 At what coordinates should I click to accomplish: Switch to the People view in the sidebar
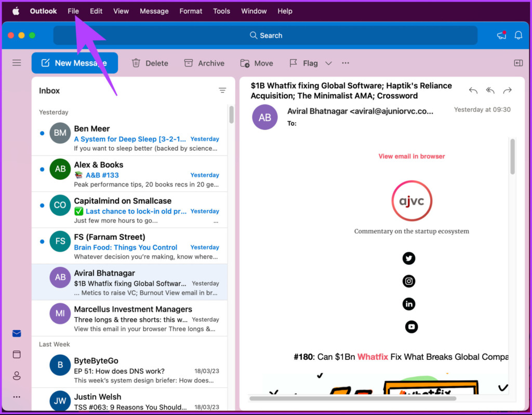(17, 375)
